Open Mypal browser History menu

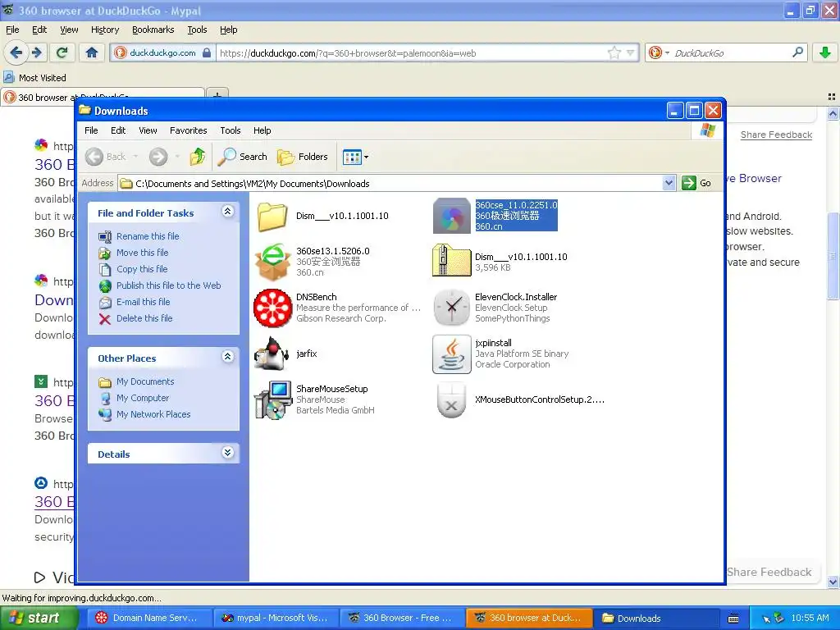click(104, 30)
